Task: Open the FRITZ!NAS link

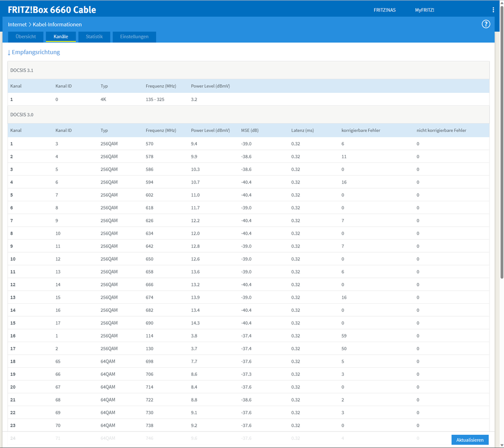Action: (x=384, y=10)
